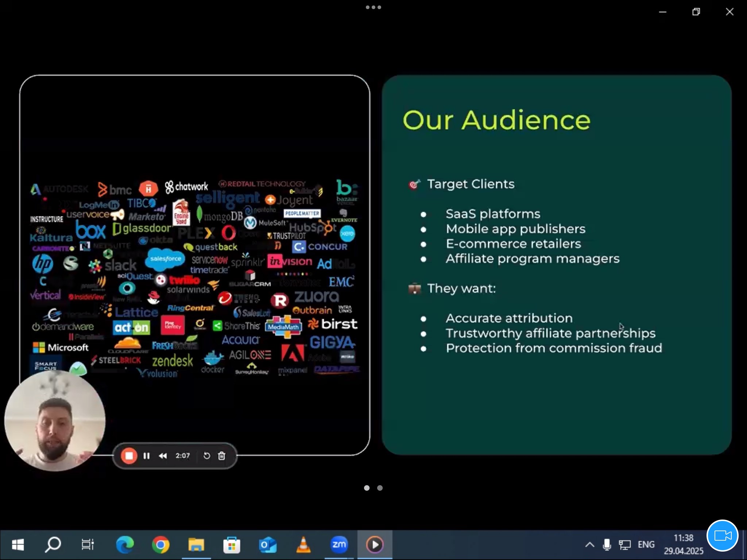This screenshot has width=747, height=560.
Task: Restart the recording
Action: [206, 456]
